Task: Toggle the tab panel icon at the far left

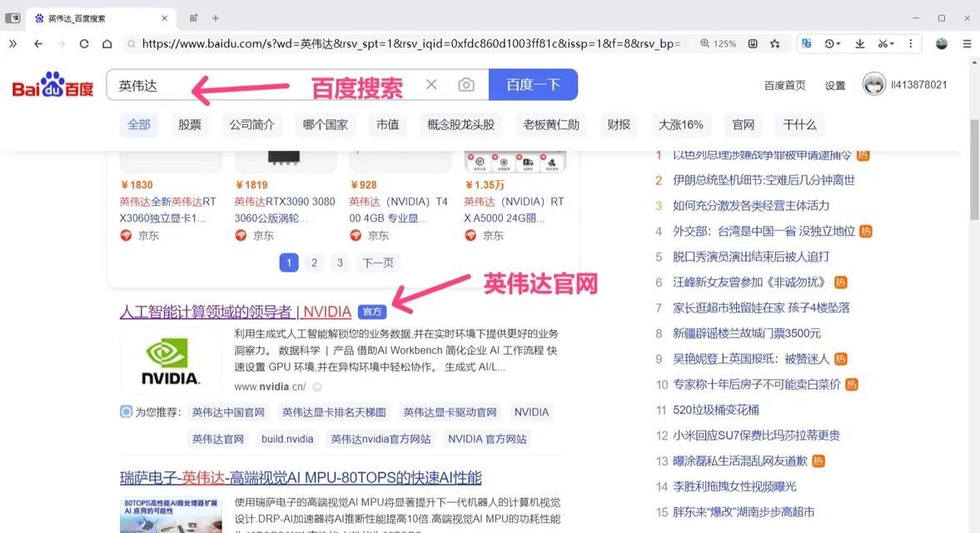Action: 12,18
